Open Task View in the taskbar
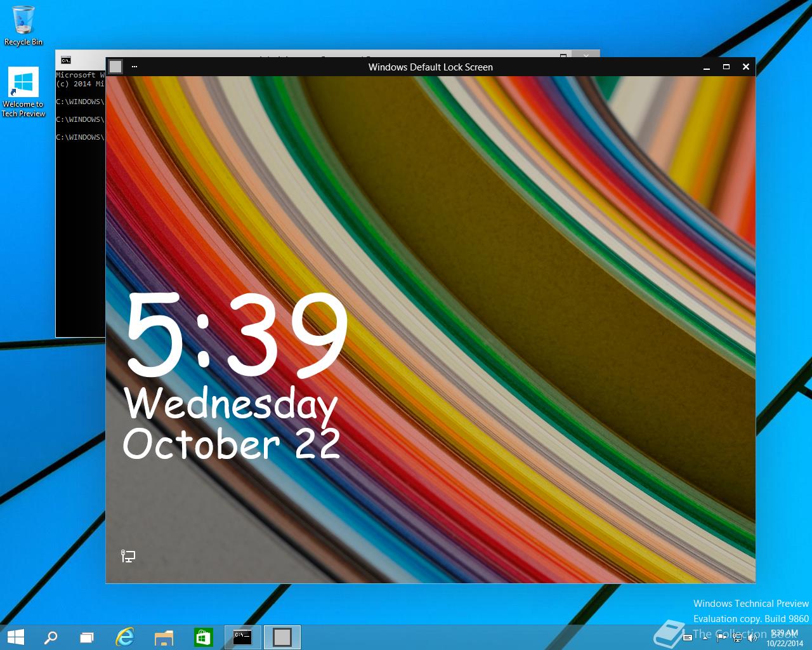Image resolution: width=812 pixels, height=650 pixels. pos(87,637)
